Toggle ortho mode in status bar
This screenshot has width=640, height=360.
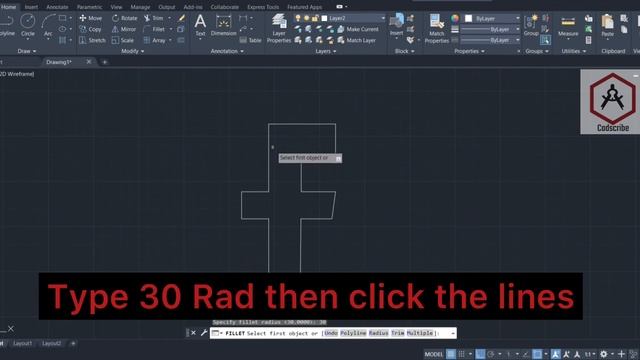pos(480,354)
